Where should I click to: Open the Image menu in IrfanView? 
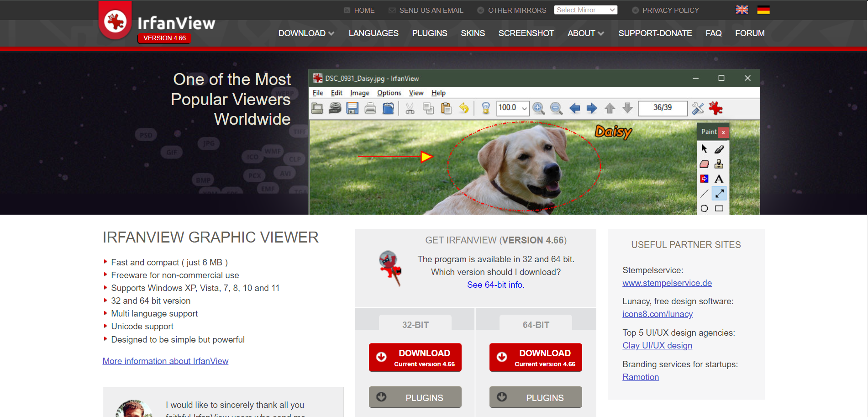[360, 93]
